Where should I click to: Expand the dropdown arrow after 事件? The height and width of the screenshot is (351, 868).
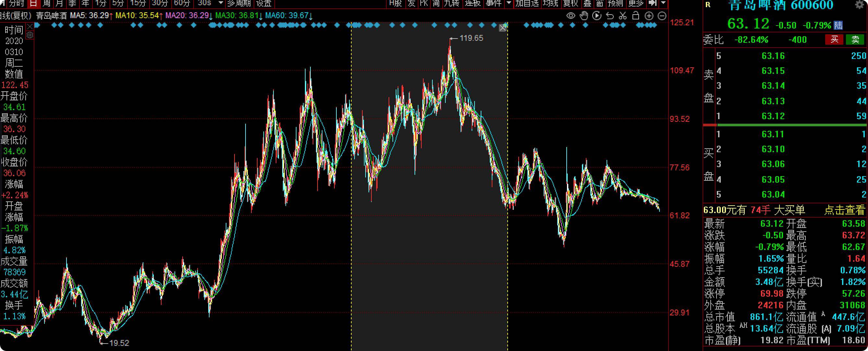(x=509, y=3)
